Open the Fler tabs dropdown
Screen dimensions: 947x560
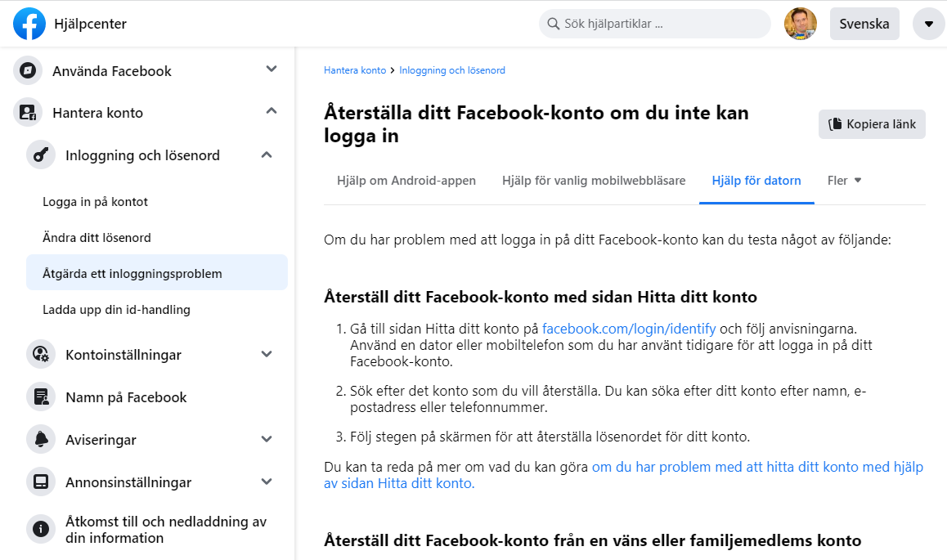(x=844, y=181)
